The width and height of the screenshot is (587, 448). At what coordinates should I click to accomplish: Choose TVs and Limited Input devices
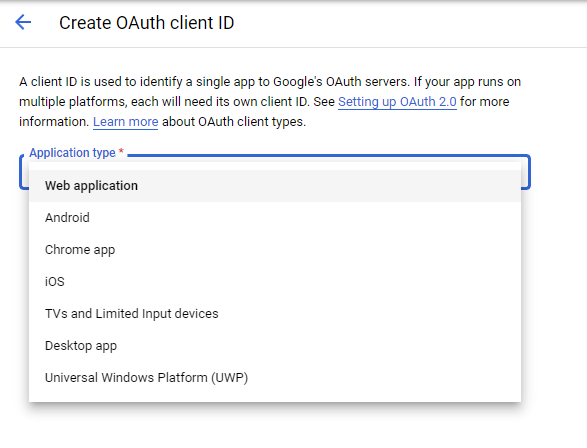click(x=275, y=314)
